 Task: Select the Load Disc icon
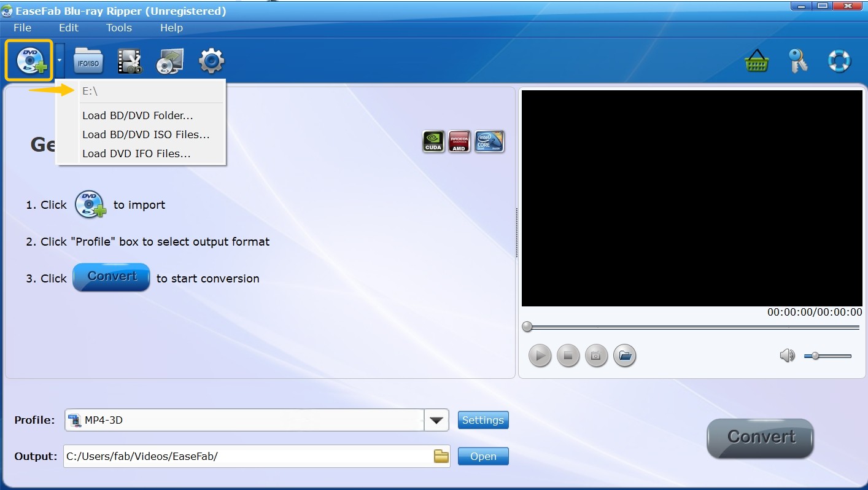pyautogui.click(x=29, y=60)
